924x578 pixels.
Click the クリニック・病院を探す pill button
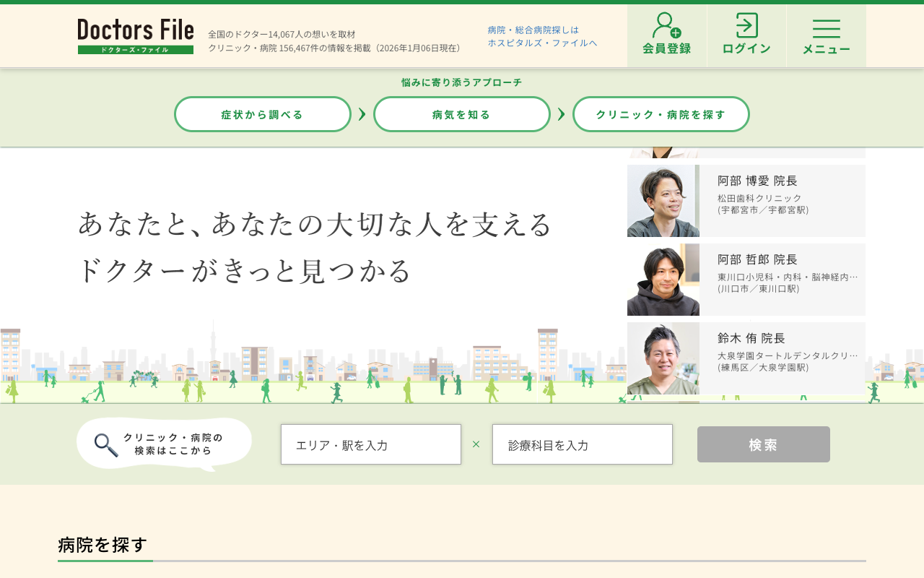pyautogui.click(x=661, y=113)
